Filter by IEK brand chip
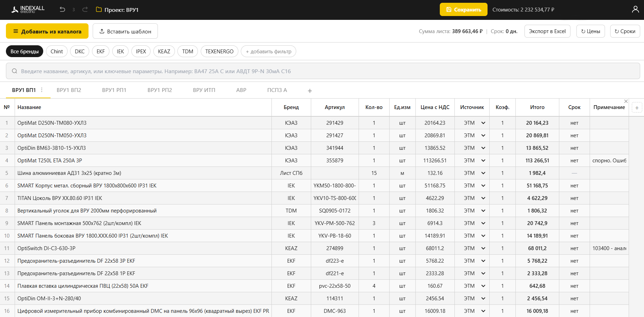Screen dimensions: 644x317 (120, 52)
